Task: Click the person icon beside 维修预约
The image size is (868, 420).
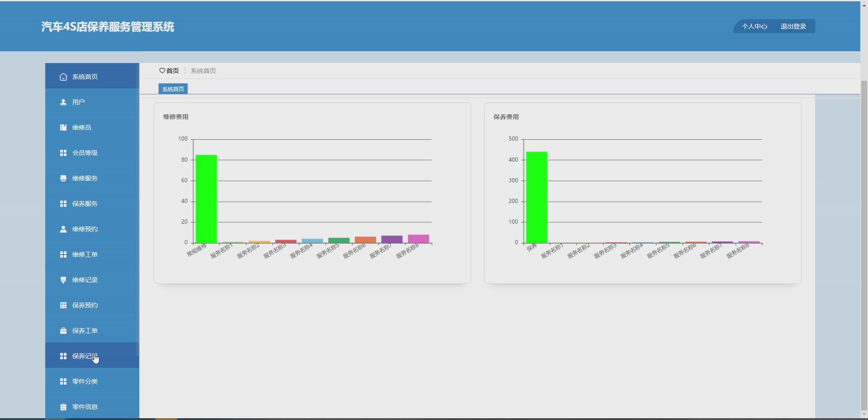Action: (x=63, y=229)
